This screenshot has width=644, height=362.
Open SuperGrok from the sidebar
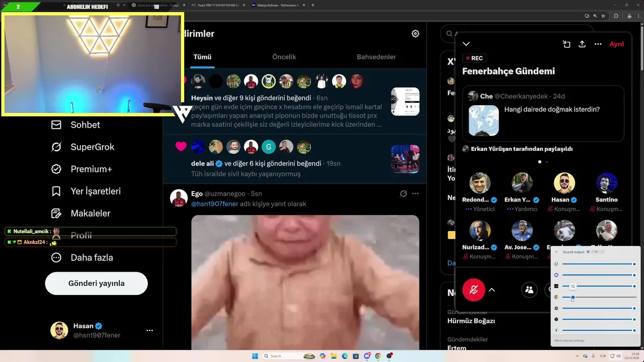tap(83, 147)
